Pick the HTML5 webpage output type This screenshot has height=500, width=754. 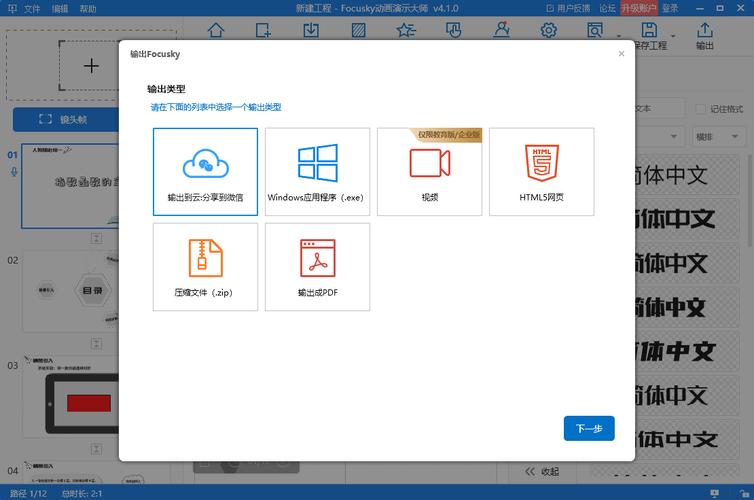click(541, 171)
